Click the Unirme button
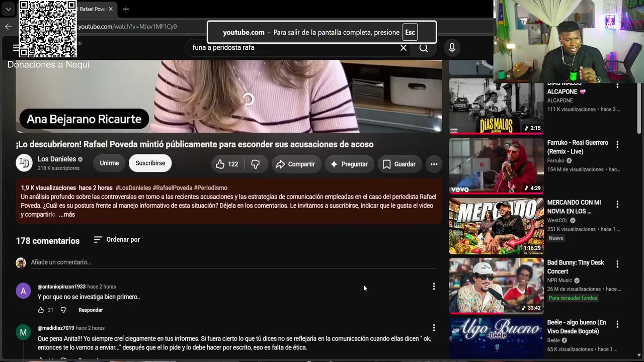 (109, 163)
